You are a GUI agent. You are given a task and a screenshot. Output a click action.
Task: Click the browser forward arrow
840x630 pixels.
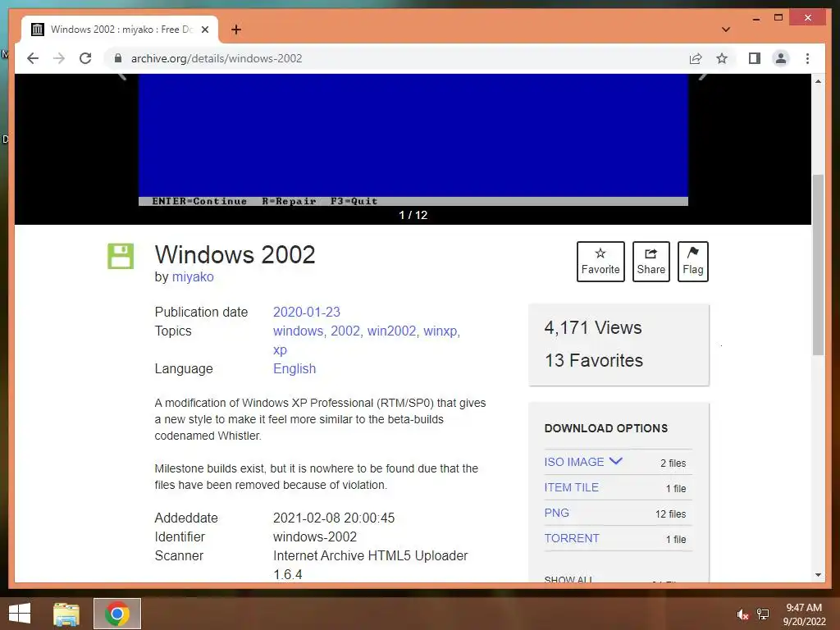[x=59, y=58]
